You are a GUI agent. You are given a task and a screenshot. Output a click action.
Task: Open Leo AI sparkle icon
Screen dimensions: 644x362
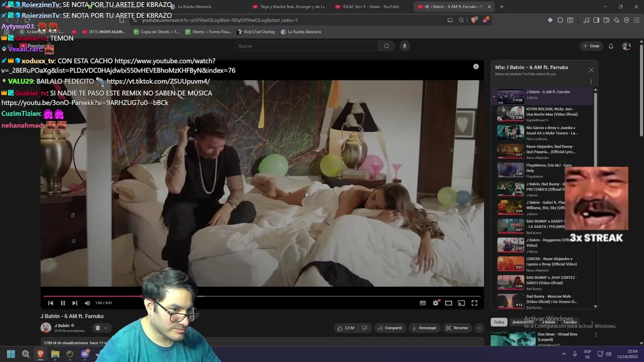click(x=616, y=20)
